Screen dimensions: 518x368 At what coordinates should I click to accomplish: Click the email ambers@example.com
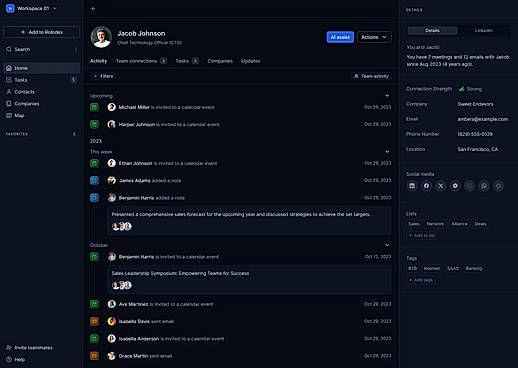(x=483, y=119)
